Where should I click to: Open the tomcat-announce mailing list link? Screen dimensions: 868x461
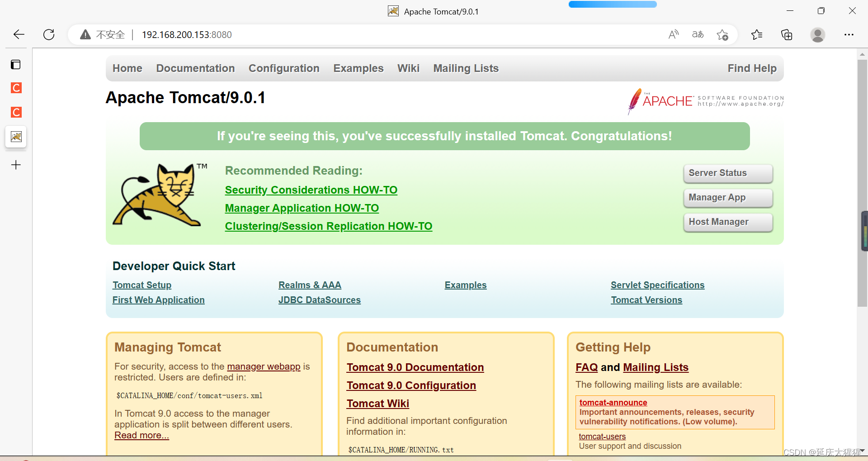click(x=613, y=403)
